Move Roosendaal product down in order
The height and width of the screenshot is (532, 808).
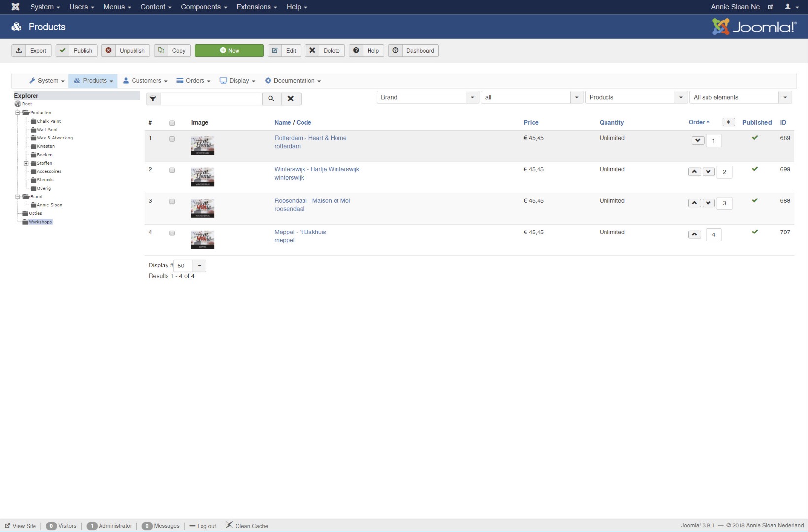[x=708, y=203]
